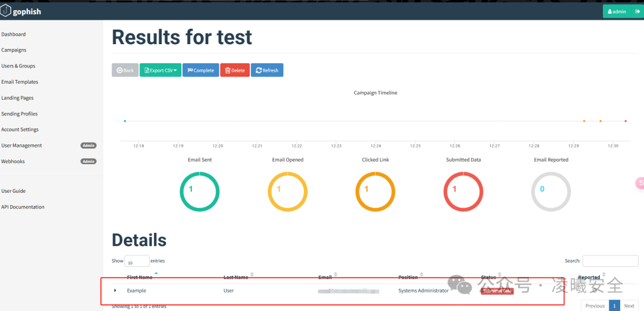Delete the campaign with trash button
Viewport: 644px width, 311px height.
(235, 70)
